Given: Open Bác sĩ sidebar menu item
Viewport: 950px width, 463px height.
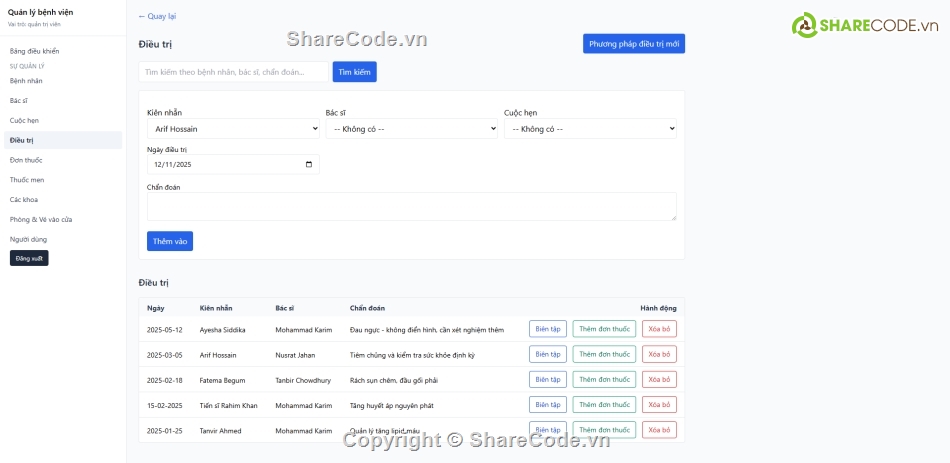Looking at the screenshot, I should [19, 101].
